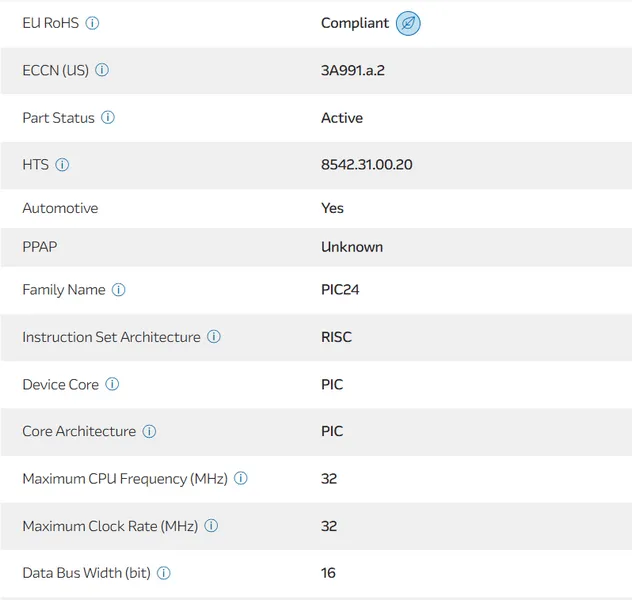
Task: Click the Compliant text value
Action: [x=355, y=23]
